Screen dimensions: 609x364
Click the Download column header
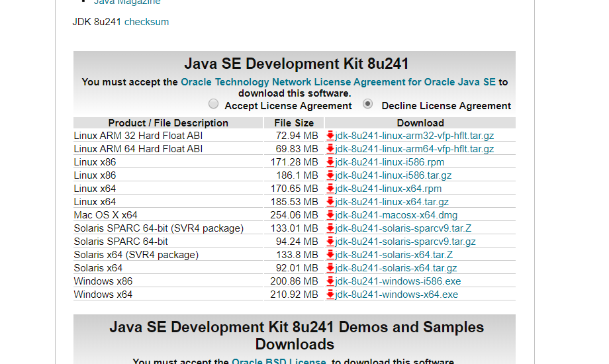point(420,122)
